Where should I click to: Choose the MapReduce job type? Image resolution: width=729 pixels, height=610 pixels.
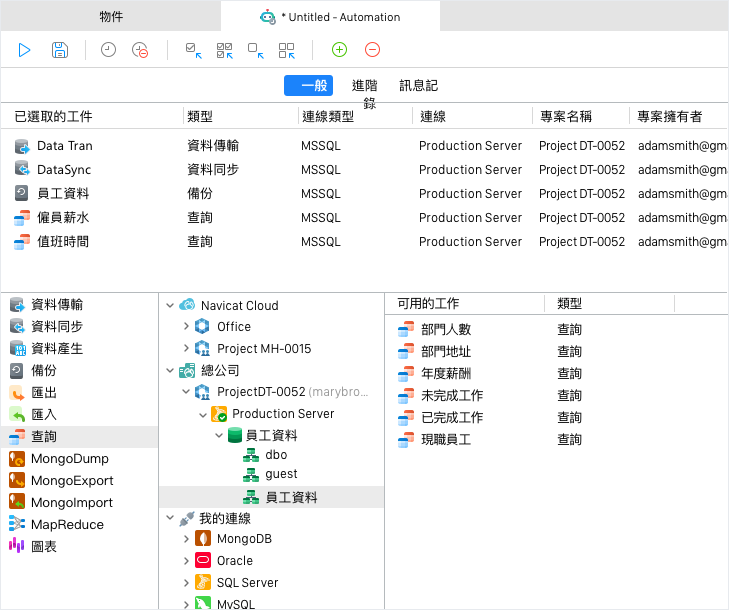[x=67, y=524]
